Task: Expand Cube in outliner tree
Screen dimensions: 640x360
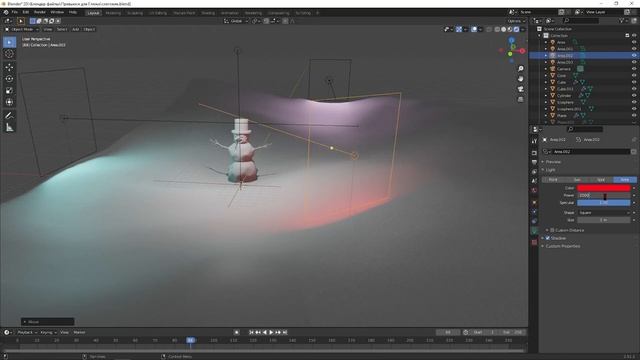Action: 546,82
